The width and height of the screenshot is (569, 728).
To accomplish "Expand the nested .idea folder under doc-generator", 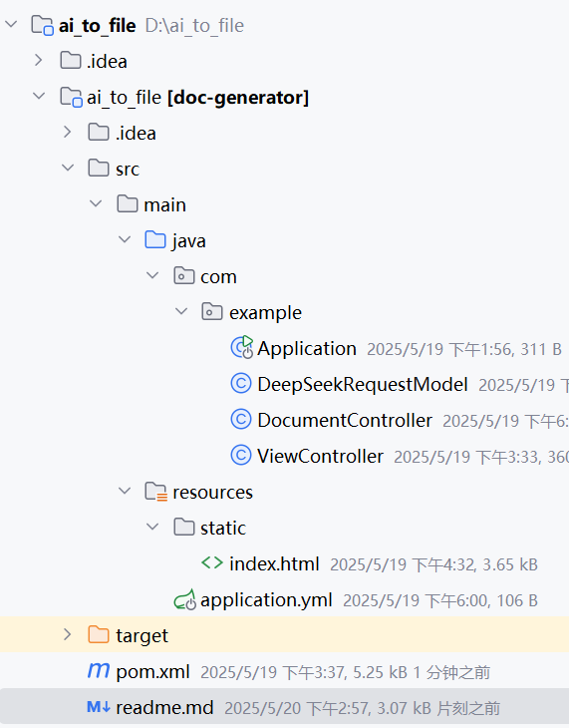I will click(68, 132).
